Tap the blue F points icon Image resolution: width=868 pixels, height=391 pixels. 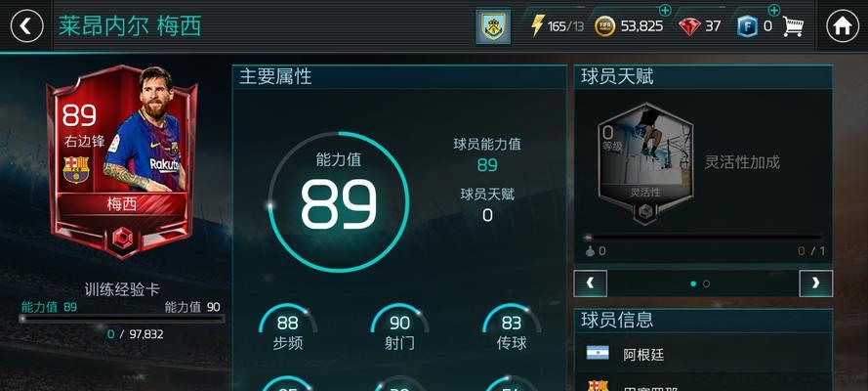pos(747,26)
